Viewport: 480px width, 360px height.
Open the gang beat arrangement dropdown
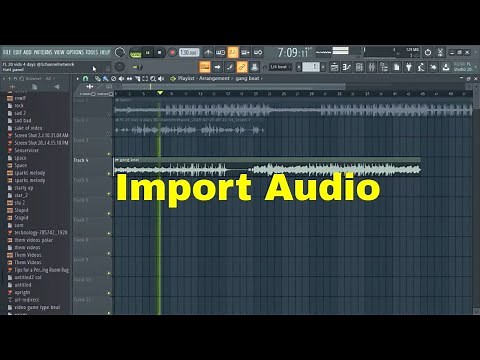tap(249, 78)
